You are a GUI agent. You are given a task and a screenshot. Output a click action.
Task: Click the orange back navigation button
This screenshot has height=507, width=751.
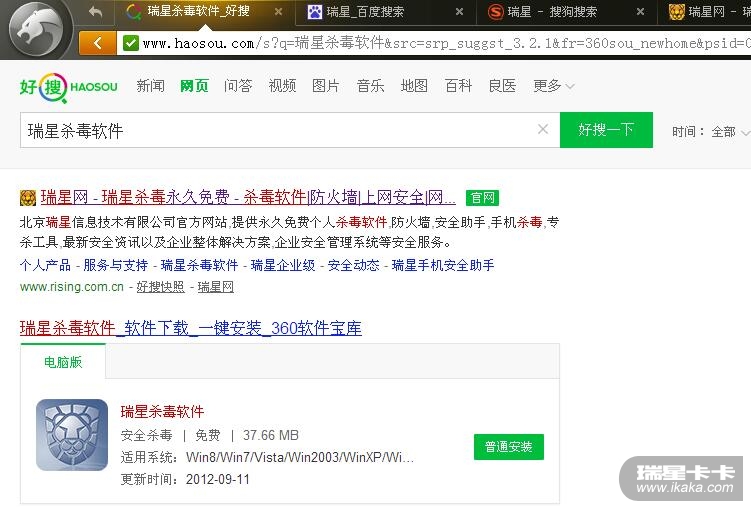click(98, 44)
